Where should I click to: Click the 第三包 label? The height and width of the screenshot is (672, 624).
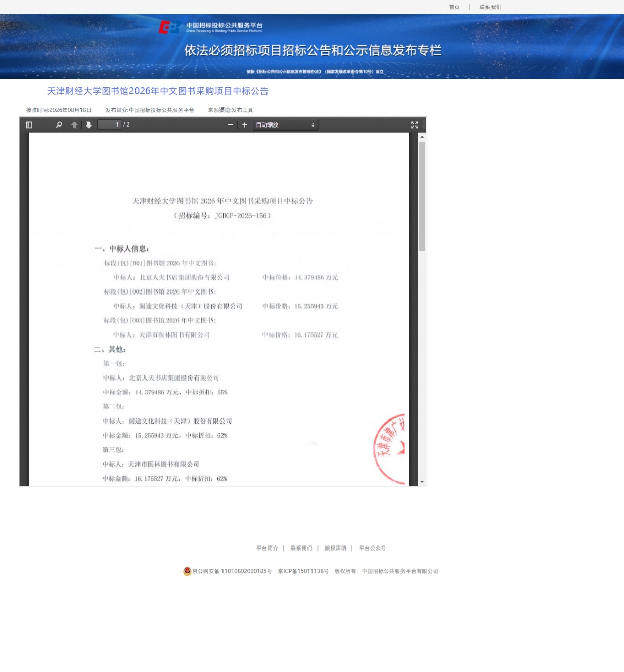113,450
